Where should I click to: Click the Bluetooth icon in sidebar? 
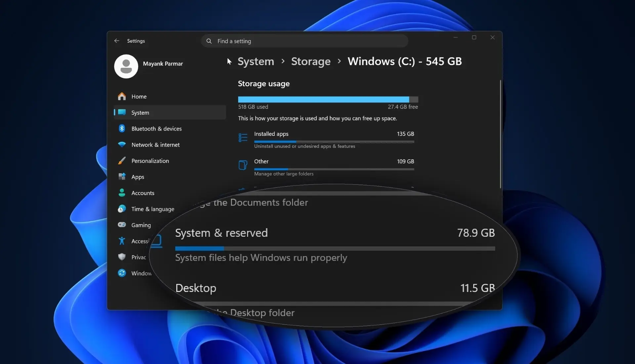point(122,129)
